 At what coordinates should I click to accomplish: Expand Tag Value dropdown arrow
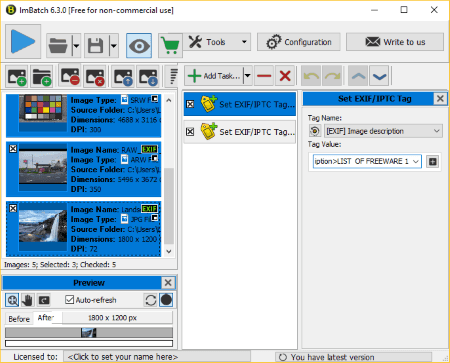416,162
